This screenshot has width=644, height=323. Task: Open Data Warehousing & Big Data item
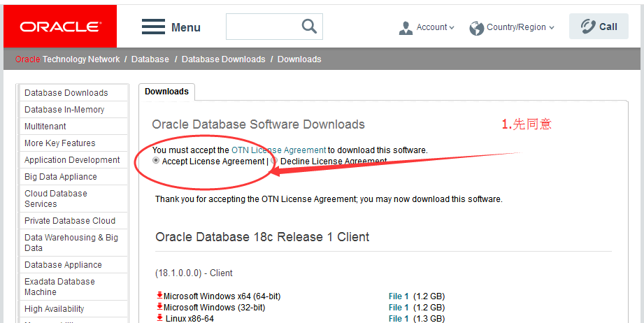71,243
